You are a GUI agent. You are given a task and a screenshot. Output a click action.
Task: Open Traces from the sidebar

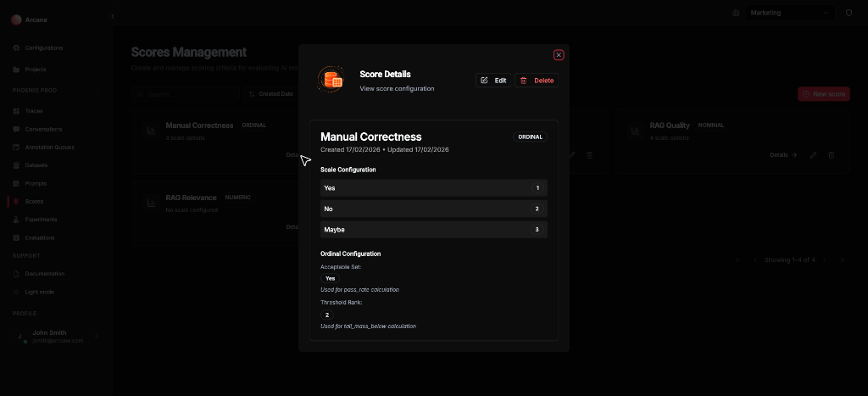[33, 111]
